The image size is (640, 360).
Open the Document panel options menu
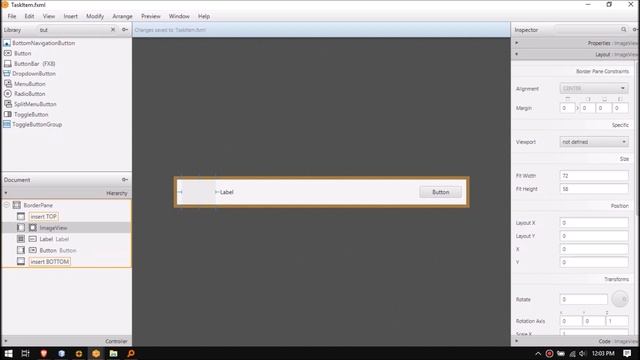[x=125, y=180]
